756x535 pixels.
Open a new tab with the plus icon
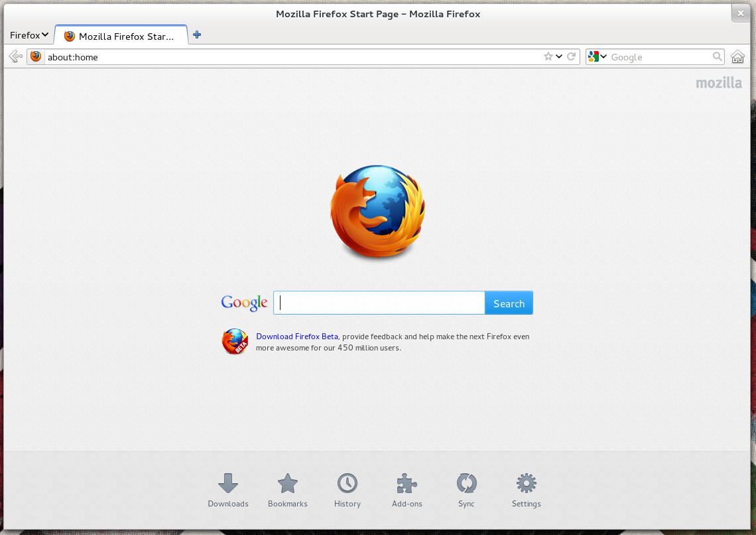tap(197, 35)
